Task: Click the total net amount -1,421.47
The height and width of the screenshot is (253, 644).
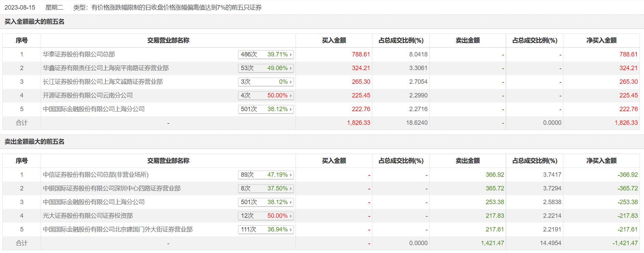Action: (625, 243)
